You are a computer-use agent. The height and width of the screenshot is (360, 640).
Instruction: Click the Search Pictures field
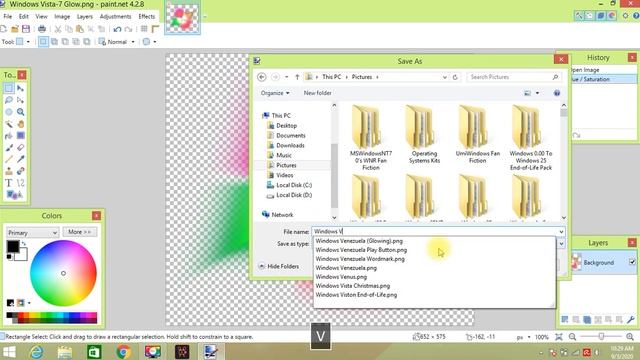pyautogui.click(x=513, y=77)
